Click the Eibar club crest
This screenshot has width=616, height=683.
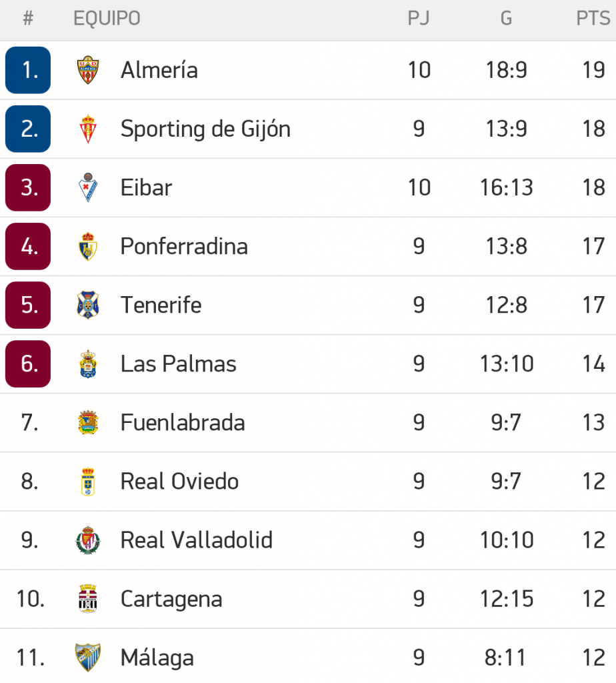[88, 187]
